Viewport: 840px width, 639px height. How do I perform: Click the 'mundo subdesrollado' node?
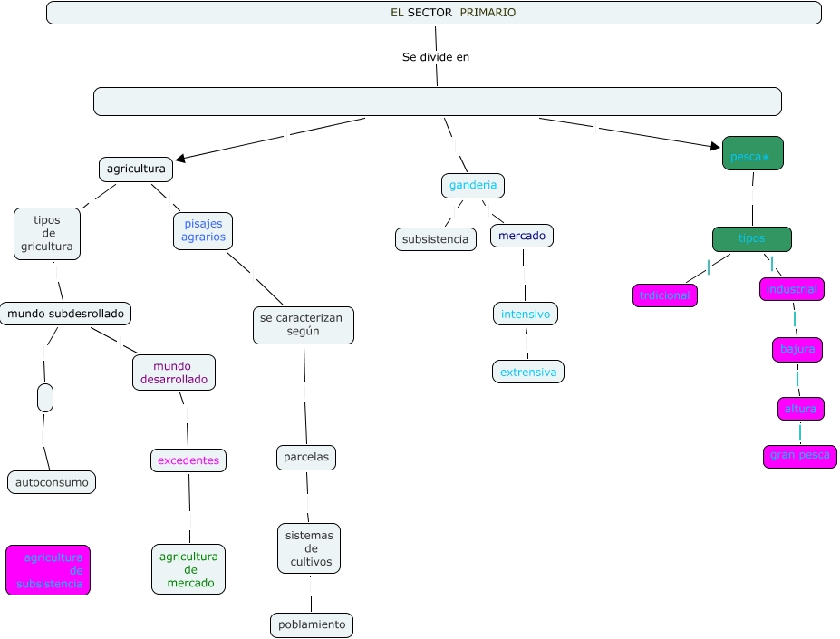[x=65, y=314]
